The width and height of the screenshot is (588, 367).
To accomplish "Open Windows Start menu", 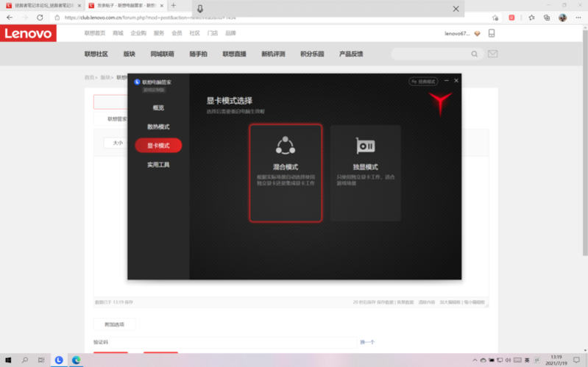I will pyautogui.click(x=7, y=360).
